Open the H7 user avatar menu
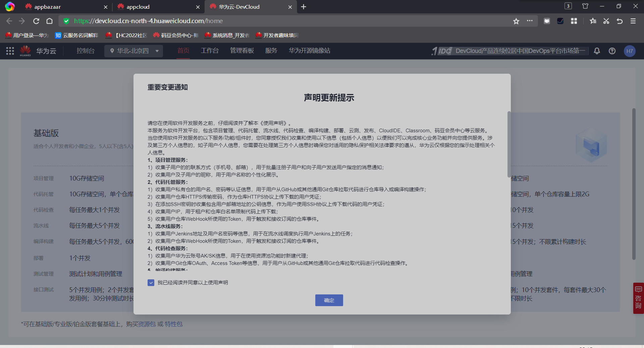 click(x=630, y=51)
